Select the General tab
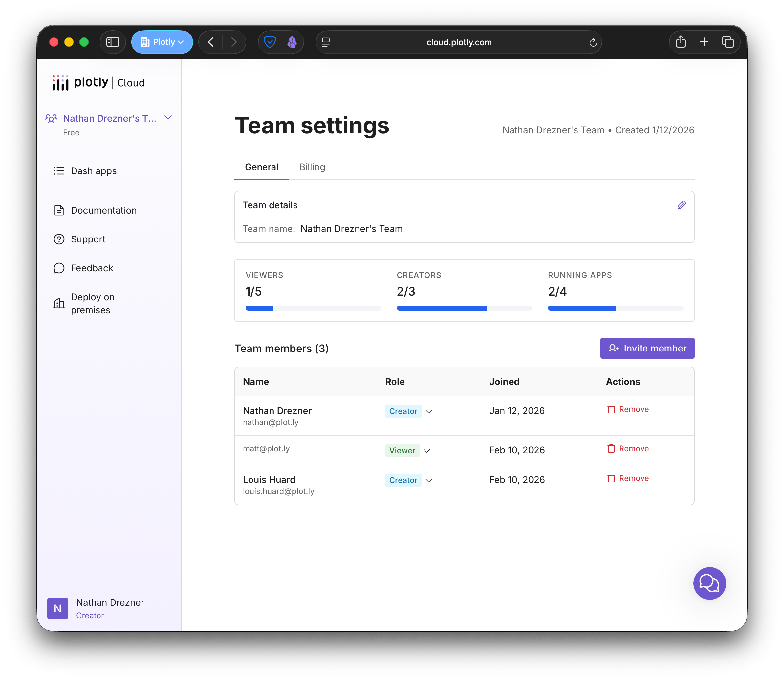This screenshot has height=680, width=784. pos(261,167)
